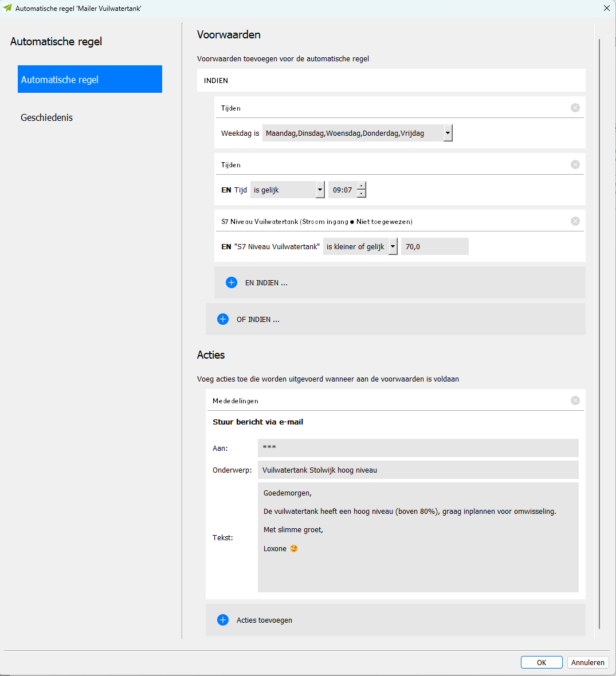The image size is (616, 676).
Task: Remove the time Tijden condition
Action: (575, 164)
